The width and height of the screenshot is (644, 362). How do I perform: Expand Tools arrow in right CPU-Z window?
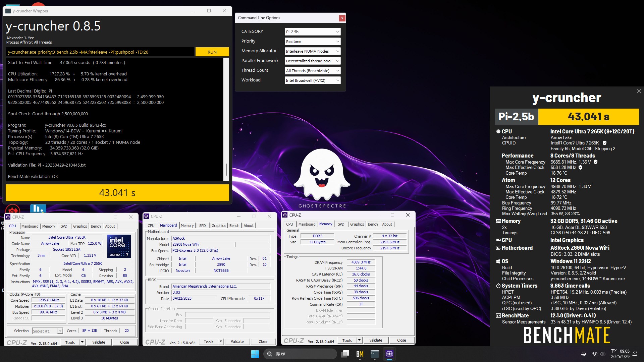(x=359, y=340)
